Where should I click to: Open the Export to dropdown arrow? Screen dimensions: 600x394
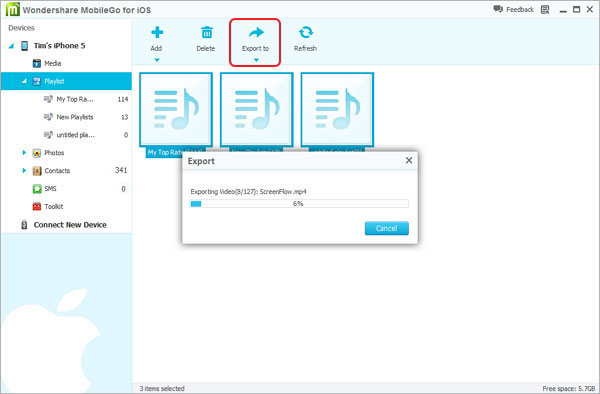pyautogui.click(x=256, y=60)
